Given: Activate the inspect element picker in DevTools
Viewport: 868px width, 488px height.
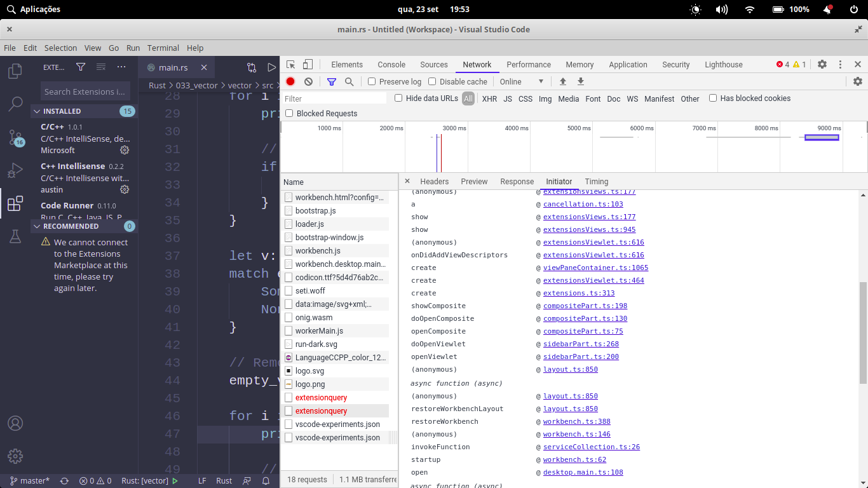Looking at the screenshot, I should pos(291,64).
